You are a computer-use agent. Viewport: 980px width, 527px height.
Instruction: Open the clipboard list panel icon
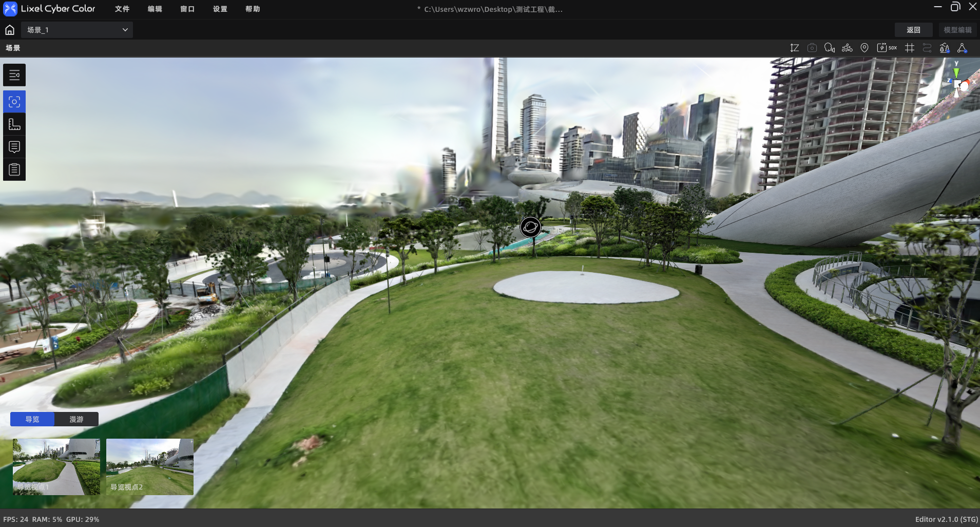(14, 170)
